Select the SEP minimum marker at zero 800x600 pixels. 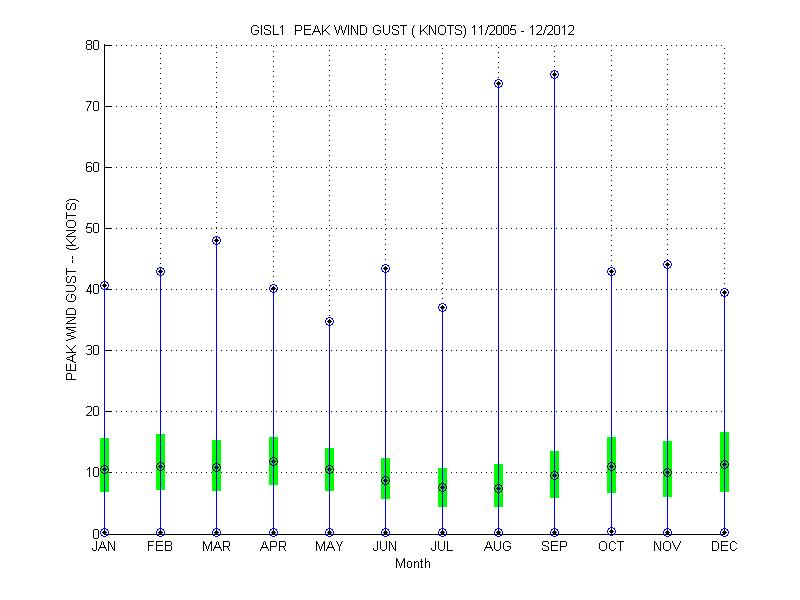555,533
